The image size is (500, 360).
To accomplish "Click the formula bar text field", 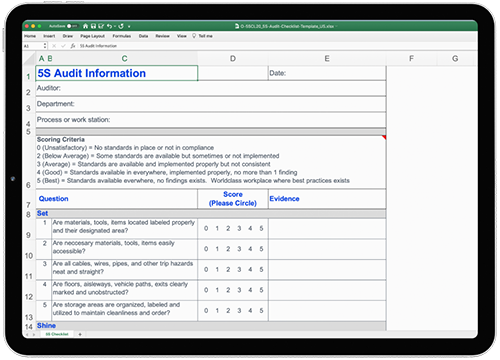I will [277, 46].
